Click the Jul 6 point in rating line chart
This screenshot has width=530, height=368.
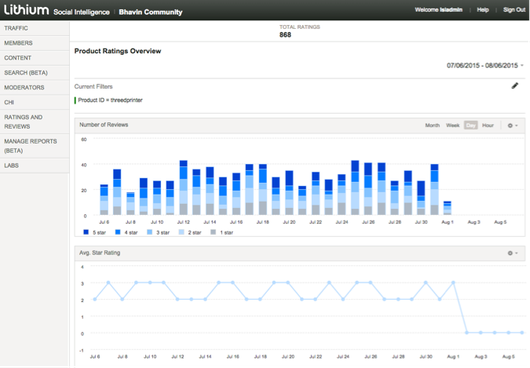95,299
